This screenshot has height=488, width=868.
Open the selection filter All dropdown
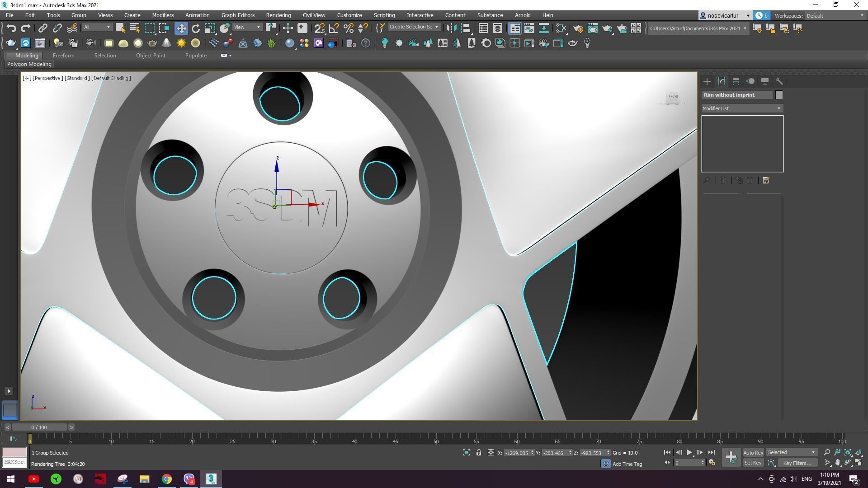click(97, 27)
